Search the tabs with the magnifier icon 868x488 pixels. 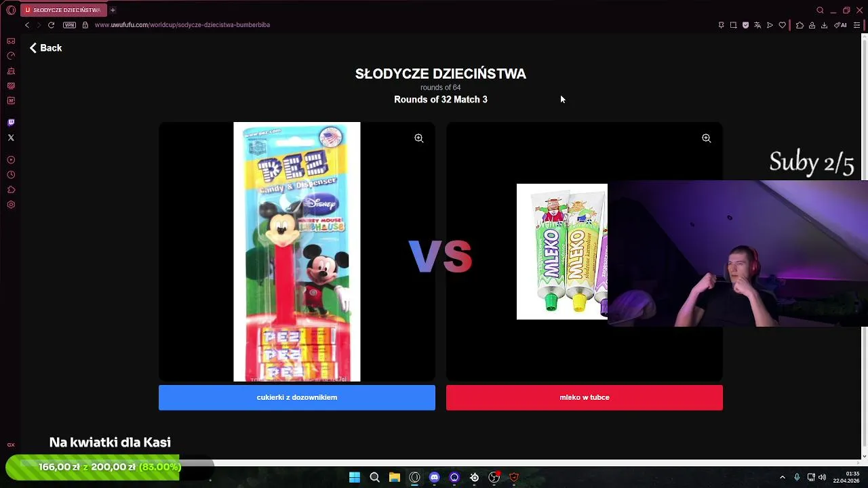click(x=820, y=10)
